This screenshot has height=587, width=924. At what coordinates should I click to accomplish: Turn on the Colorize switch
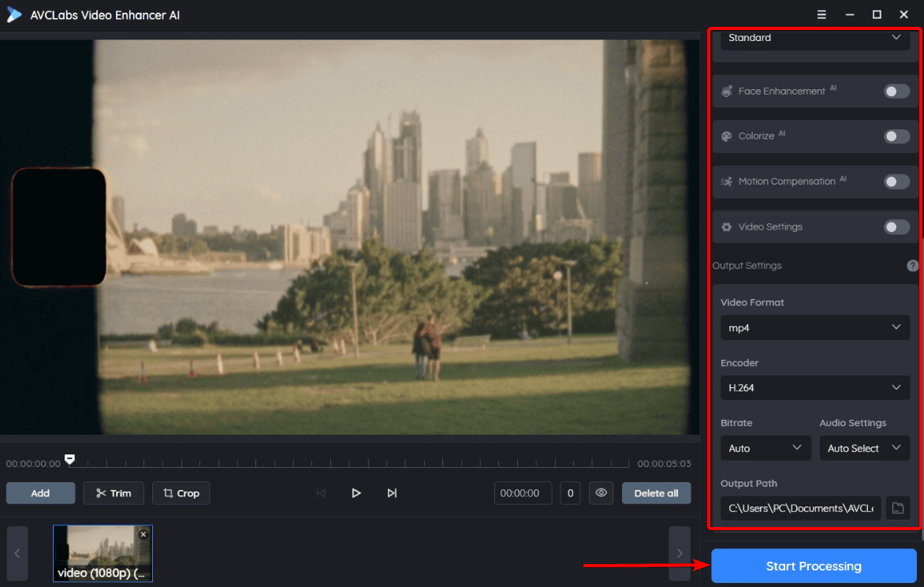(896, 136)
